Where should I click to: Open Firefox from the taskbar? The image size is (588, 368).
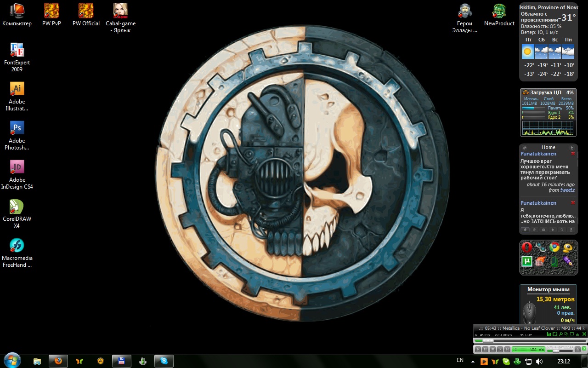pyautogui.click(x=58, y=361)
